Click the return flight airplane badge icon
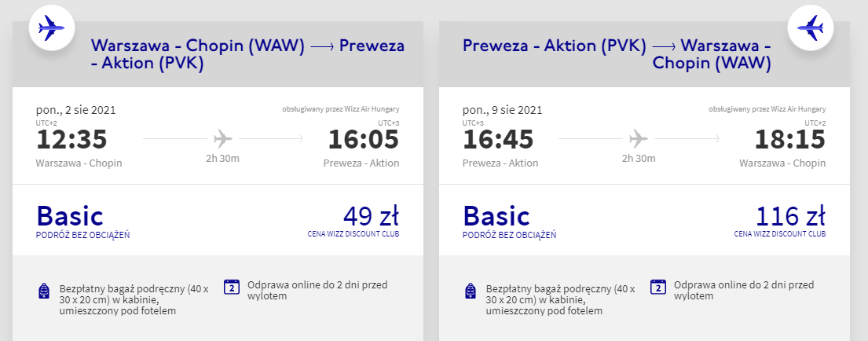Image resolution: width=868 pixels, height=341 pixels. [809, 29]
